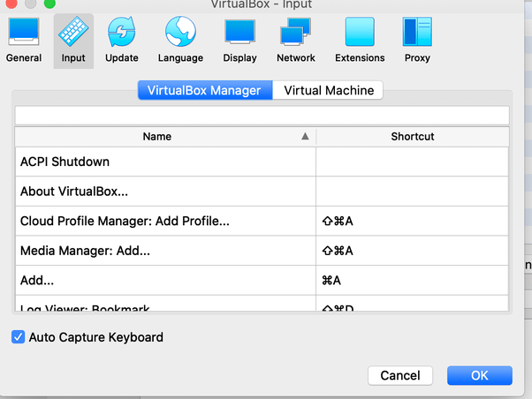Click the Cancel button
Viewport: 532px width, 399px height.
pyautogui.click(x=400, y=375)
